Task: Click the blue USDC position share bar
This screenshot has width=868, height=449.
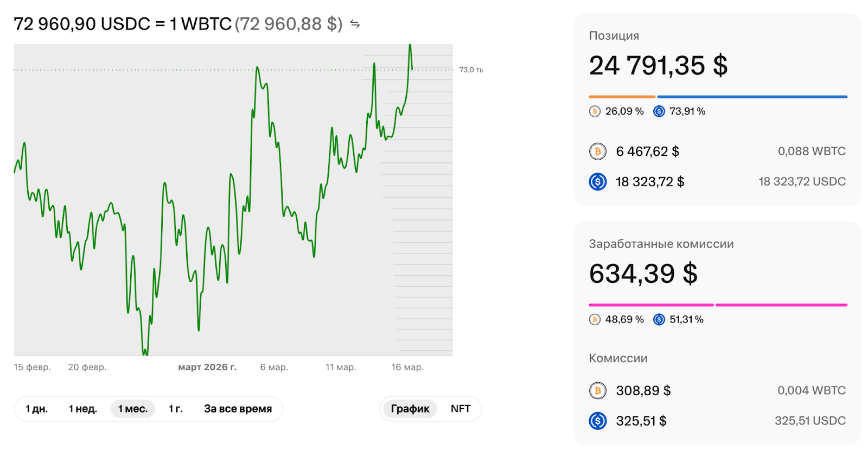Action: pos(752,97)
